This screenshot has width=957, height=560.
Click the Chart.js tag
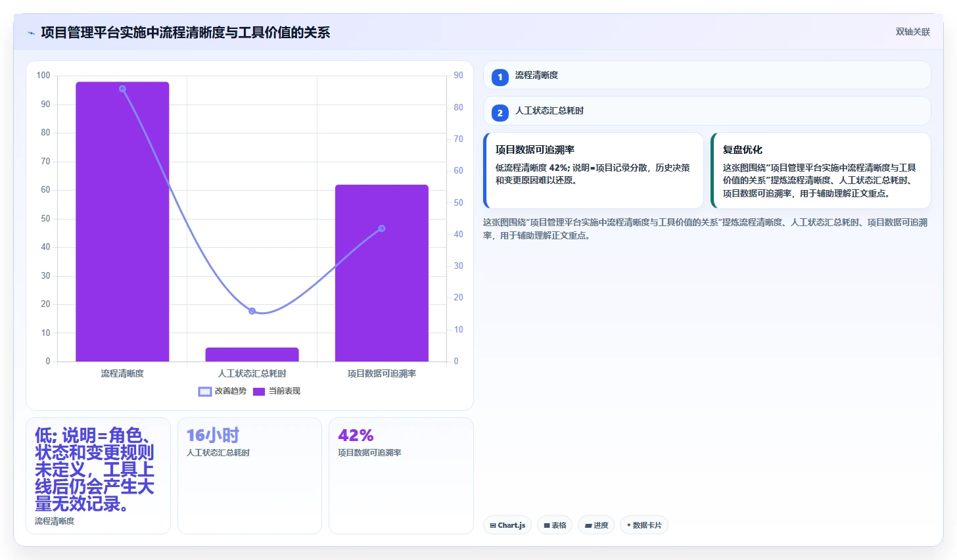(507, 525)
